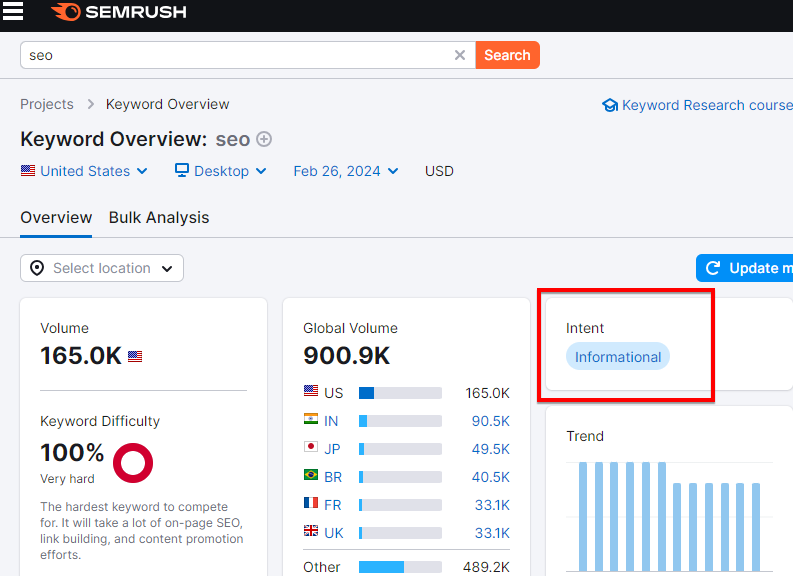Add seo keyword with plus icon

click(264, 139)
